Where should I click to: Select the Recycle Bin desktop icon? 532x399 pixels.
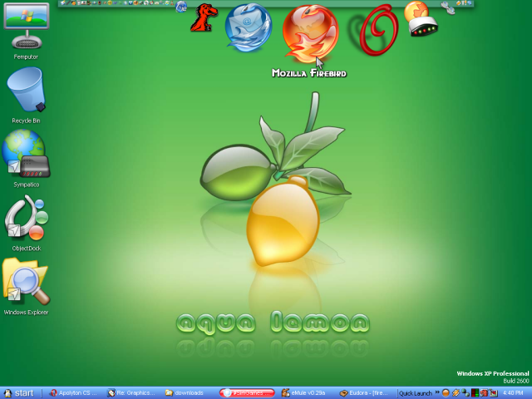tap(26, 91)
